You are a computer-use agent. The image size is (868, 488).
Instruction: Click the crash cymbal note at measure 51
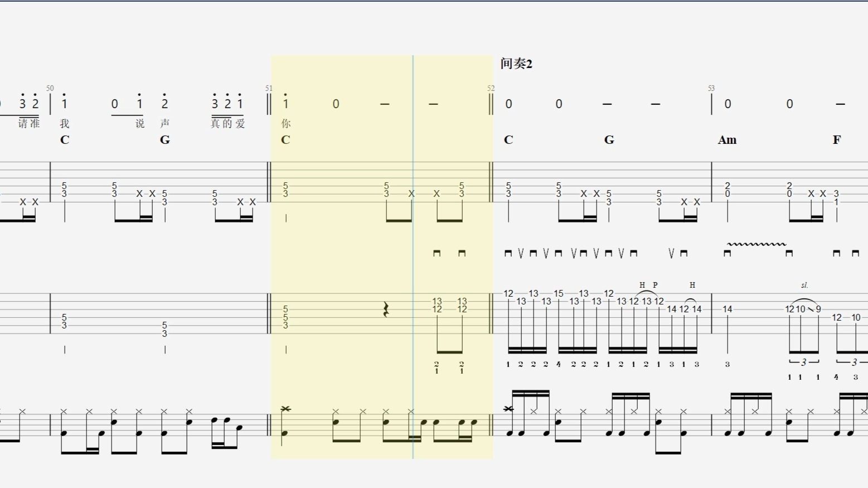click(x=286, y=409)
